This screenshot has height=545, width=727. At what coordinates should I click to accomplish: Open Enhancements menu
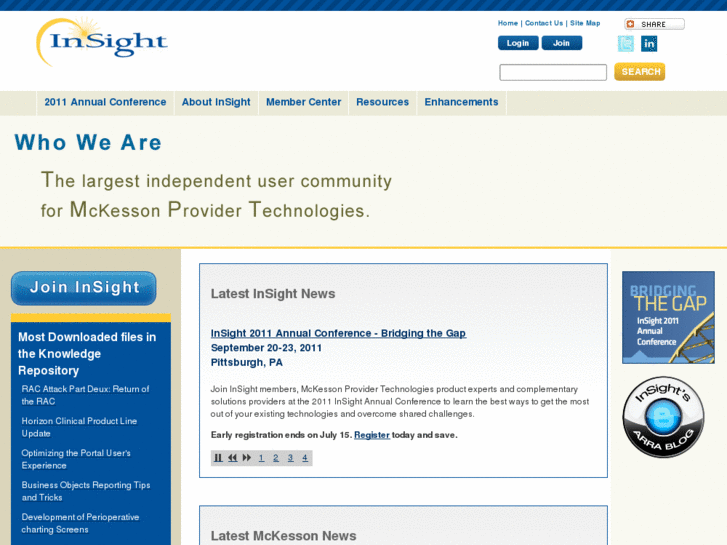461,103
